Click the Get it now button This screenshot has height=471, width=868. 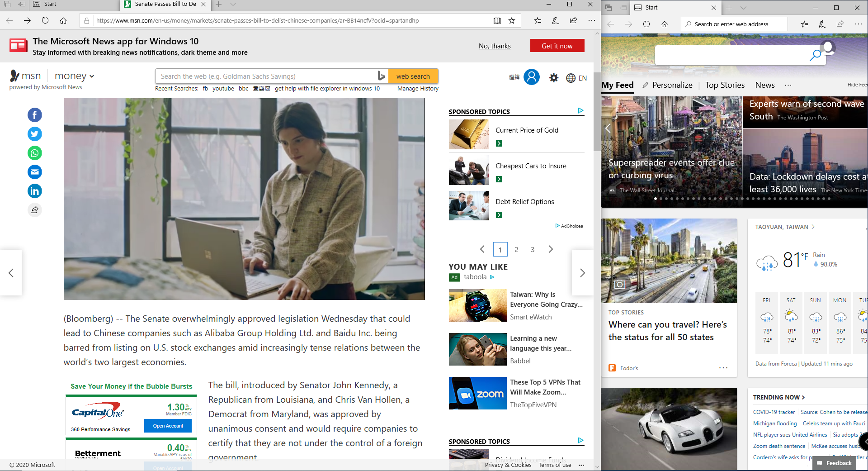click(x=557, y=46)
